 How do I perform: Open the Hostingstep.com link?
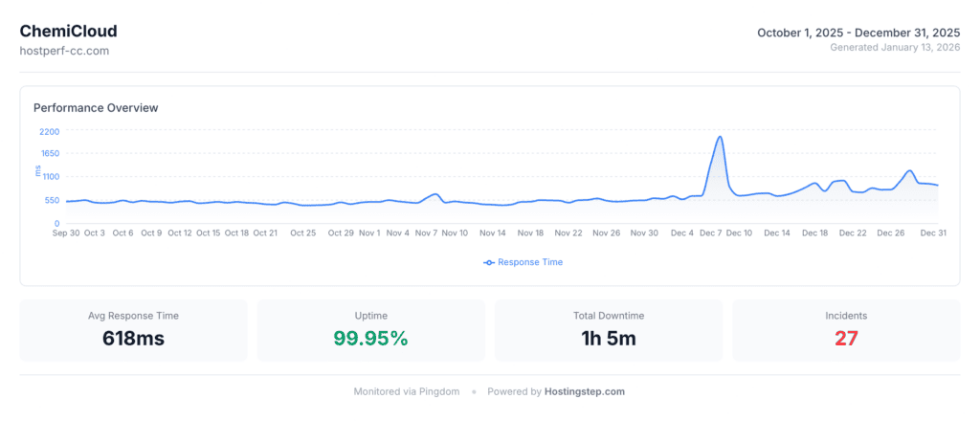click(x=584, y=391)
